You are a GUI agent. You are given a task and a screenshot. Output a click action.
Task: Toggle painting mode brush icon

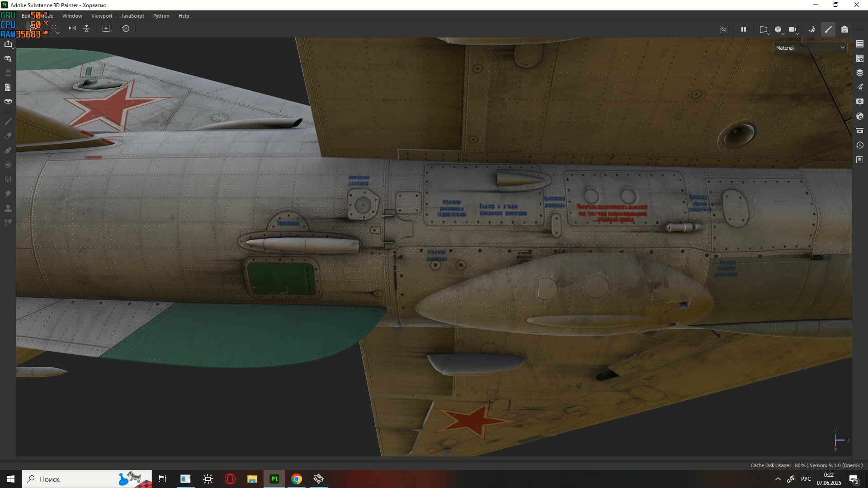[x=828, y=29]
